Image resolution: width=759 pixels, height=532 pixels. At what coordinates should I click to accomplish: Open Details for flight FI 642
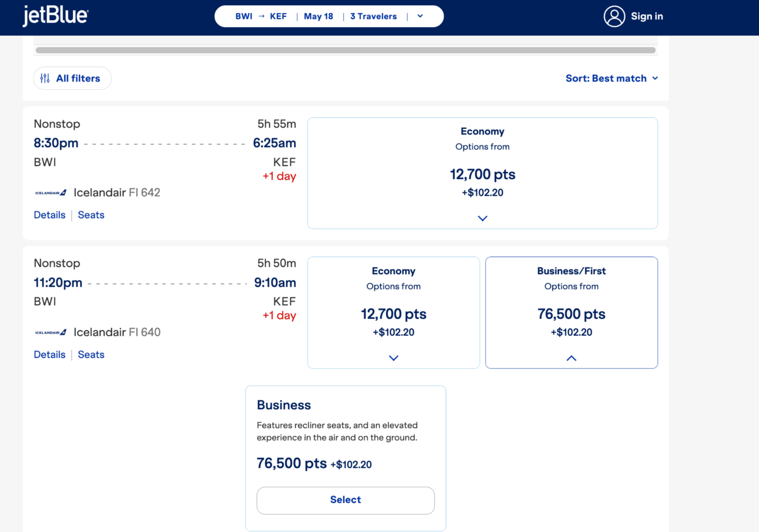[49, 215]
